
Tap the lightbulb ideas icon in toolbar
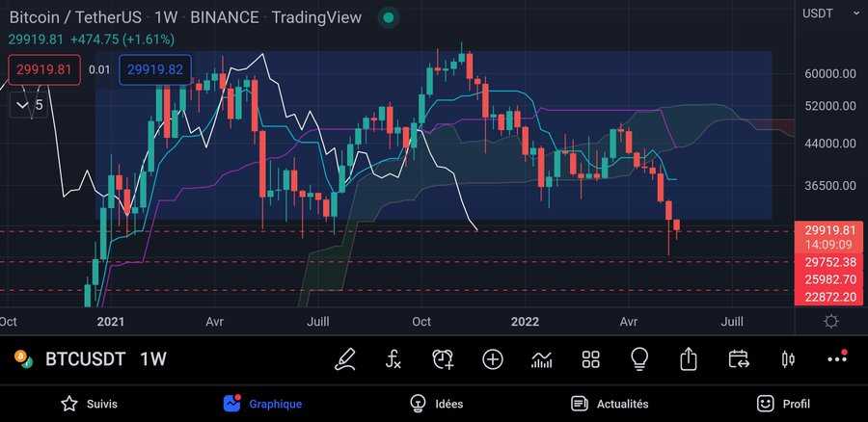click(x=639, y=359)
